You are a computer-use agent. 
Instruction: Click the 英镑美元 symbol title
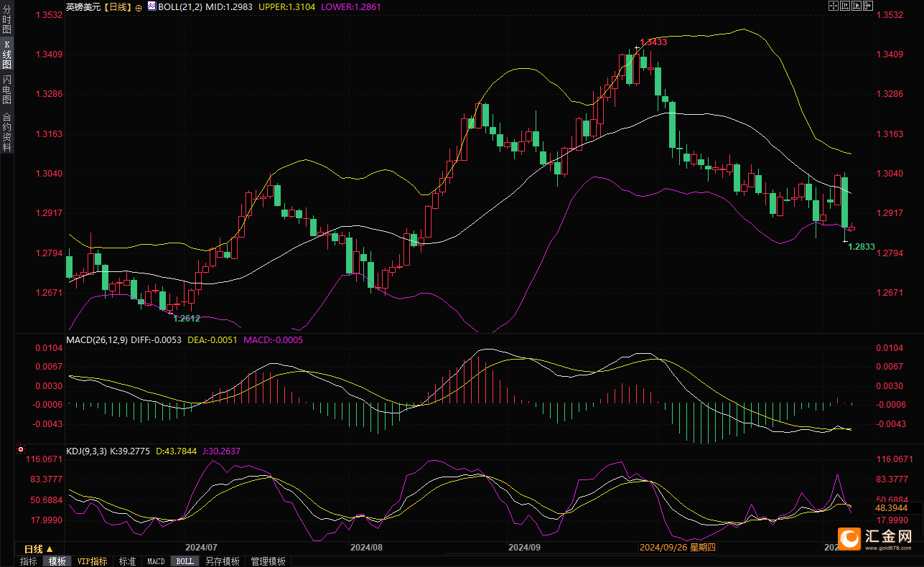point(82,6)
